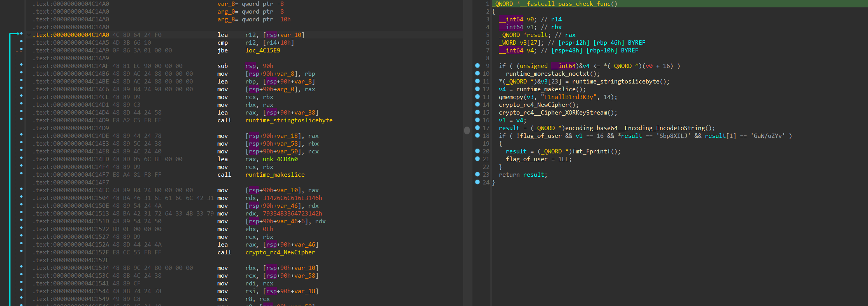The height and width of the screenshot is (306, 868).
Task: Select immediate 79334B3364723142h operand
Action: pyautogui.click(x=292, y=214)
